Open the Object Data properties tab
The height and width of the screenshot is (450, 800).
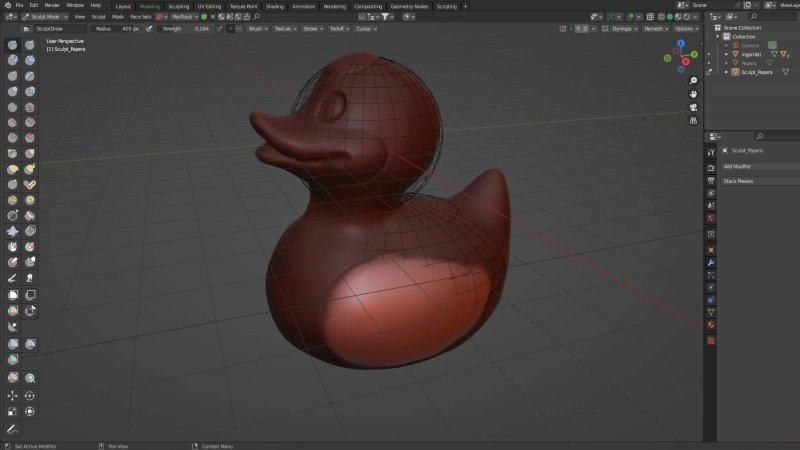[711, 312]
